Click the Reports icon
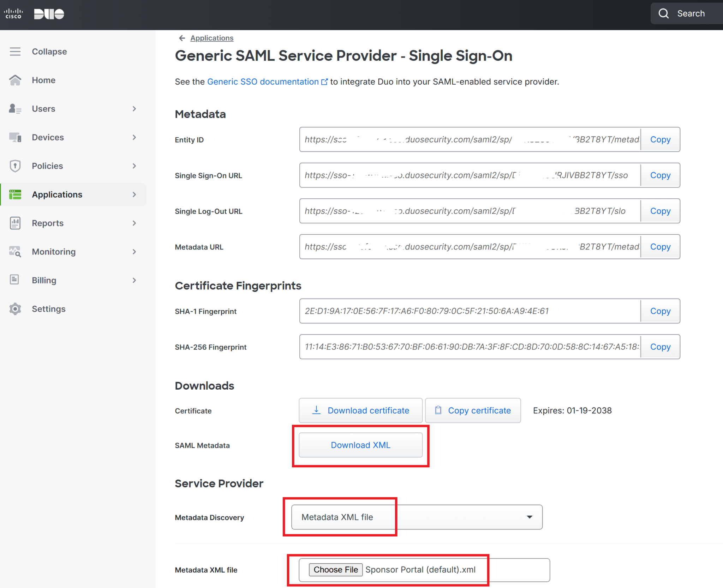The width and height of the screenshot is (723, 588). 15,223
